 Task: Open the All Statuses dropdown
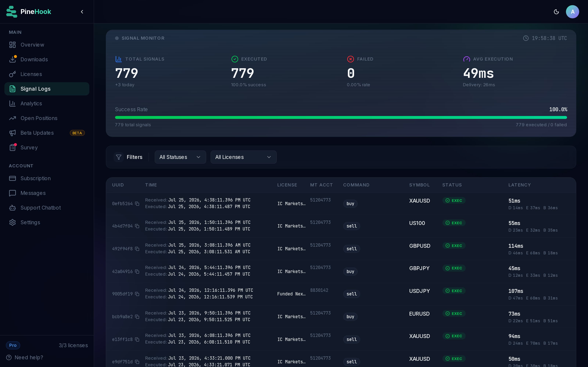180,157
